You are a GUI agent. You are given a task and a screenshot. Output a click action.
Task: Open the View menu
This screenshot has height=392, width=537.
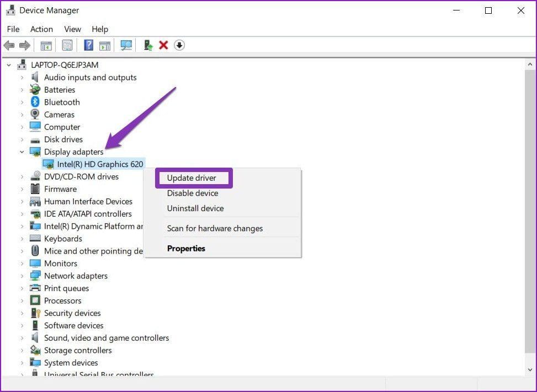[73, 29]
